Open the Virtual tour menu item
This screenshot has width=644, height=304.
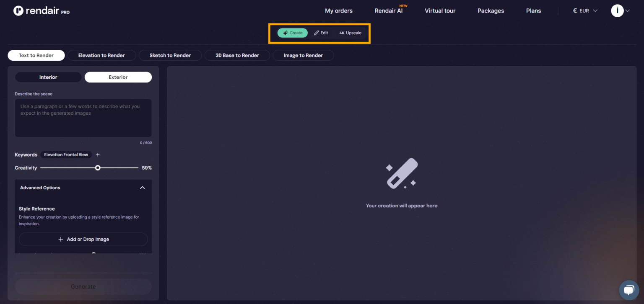pyautogui.click(x=440, y=11)
